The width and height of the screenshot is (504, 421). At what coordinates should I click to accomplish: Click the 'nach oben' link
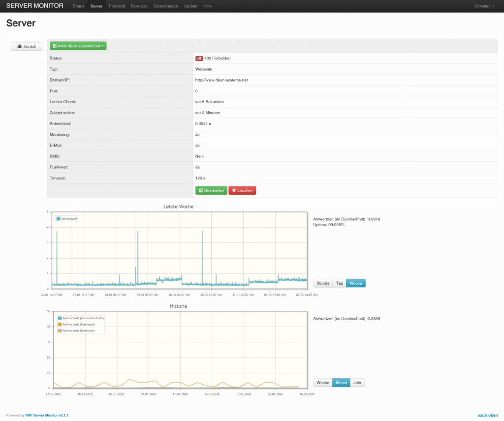click(x=488, y=415)
